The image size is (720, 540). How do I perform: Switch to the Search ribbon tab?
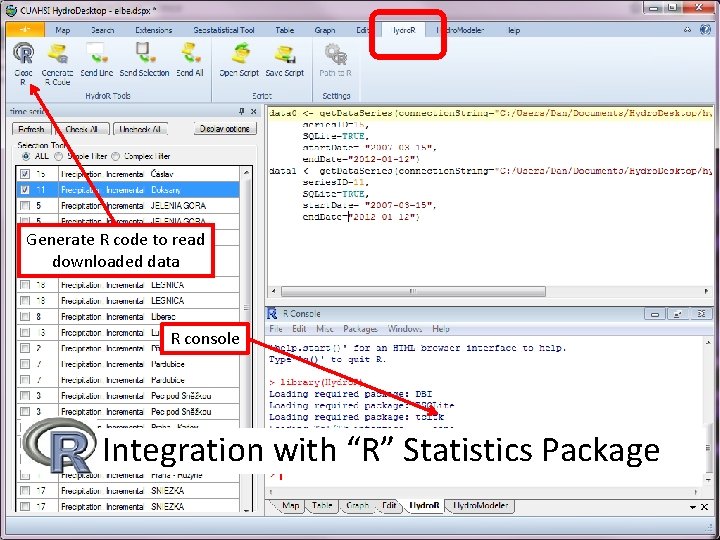pos(102,30)
